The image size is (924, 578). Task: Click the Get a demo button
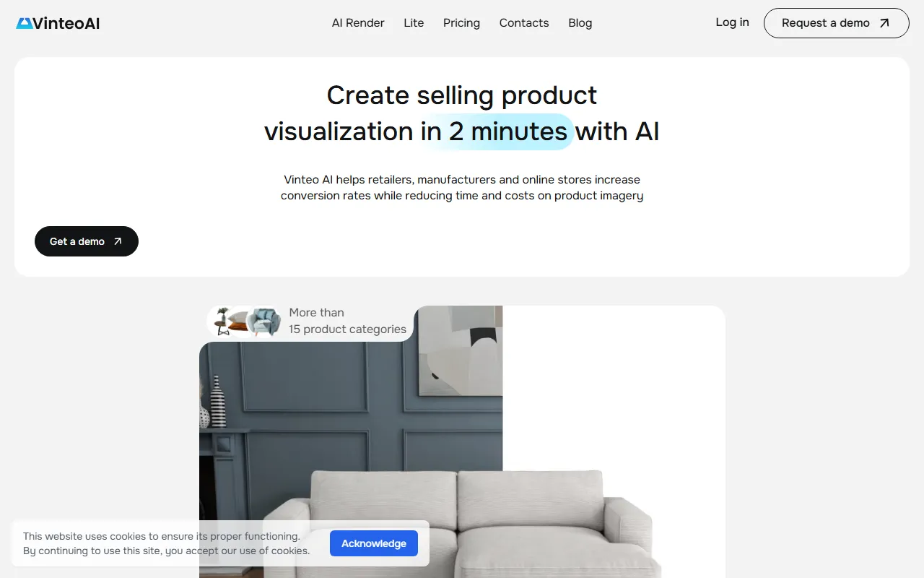87,241
